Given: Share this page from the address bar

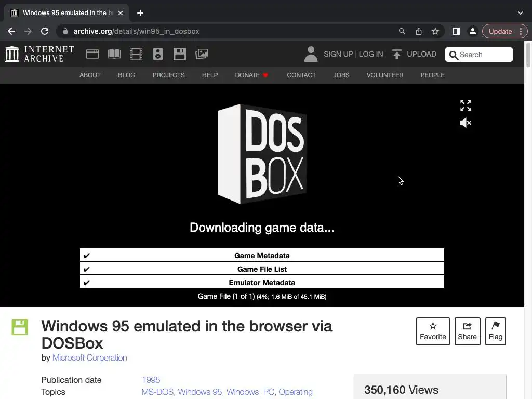Looking at the screenshot, I should [x=419, y=31].
